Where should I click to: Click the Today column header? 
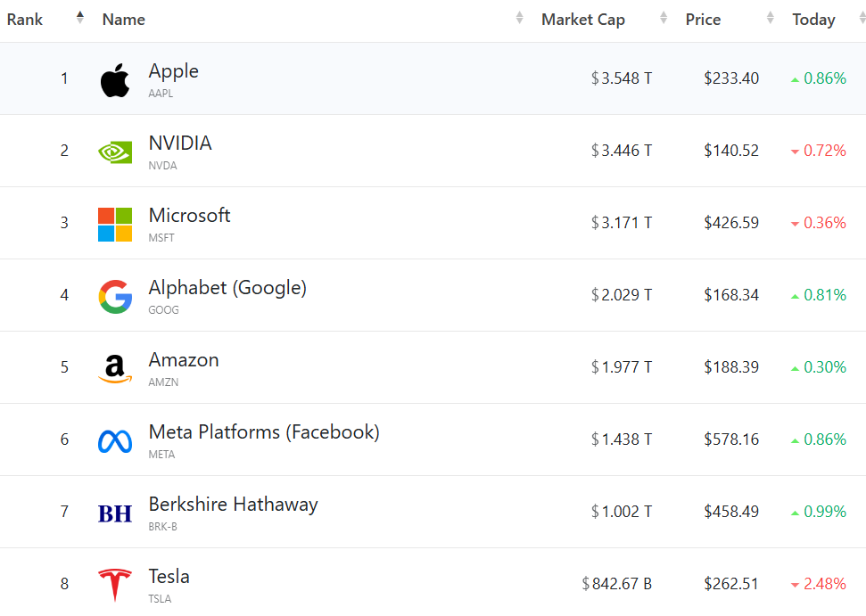pyautogui.click(x=813, y=20)
